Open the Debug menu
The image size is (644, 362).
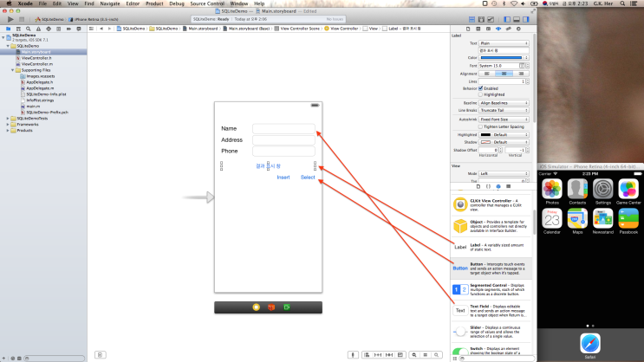point(177,3)
